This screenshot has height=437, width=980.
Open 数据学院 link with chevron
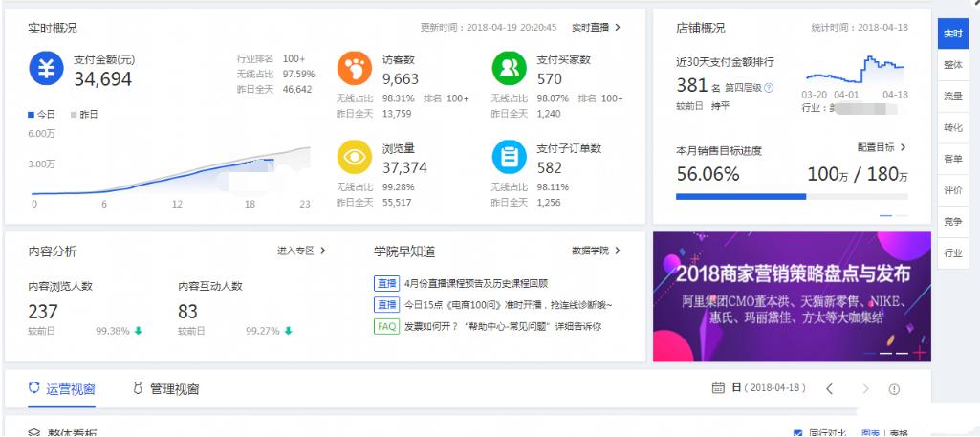[x=597, y=251]
